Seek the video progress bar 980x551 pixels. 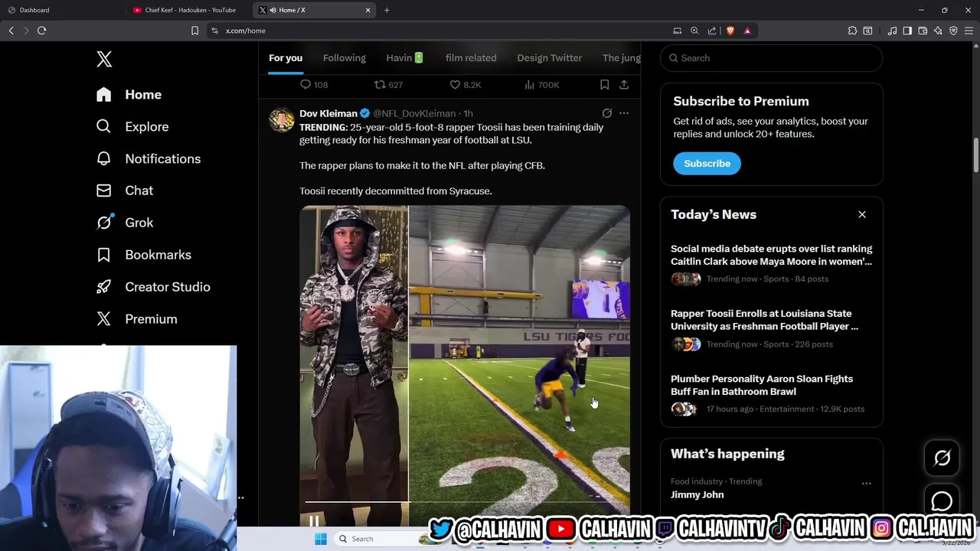tap(465, 502)
